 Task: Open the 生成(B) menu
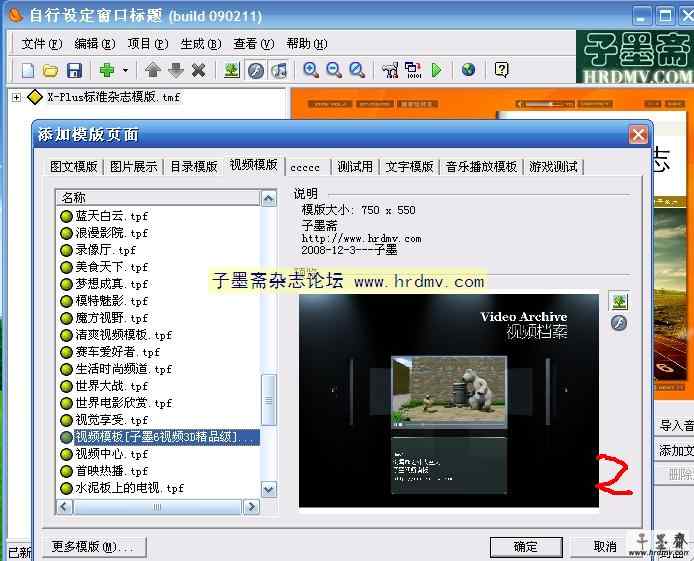[x=200, y=44]
